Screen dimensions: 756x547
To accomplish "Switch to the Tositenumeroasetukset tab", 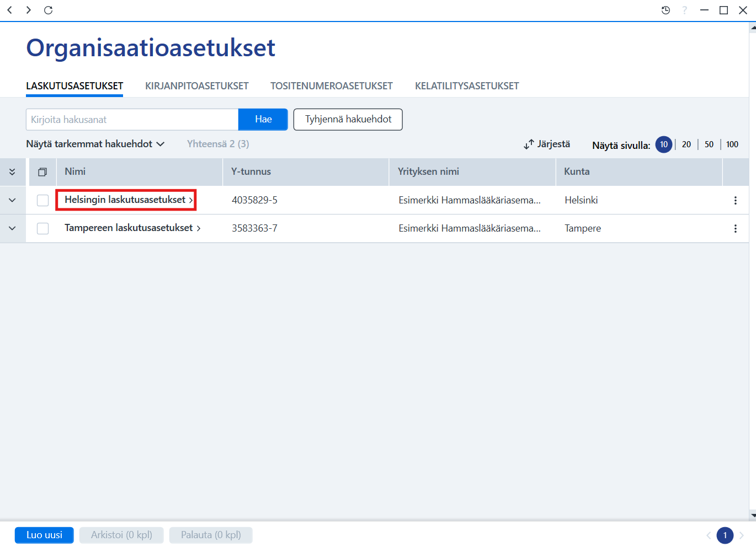I will click(332, 86).
